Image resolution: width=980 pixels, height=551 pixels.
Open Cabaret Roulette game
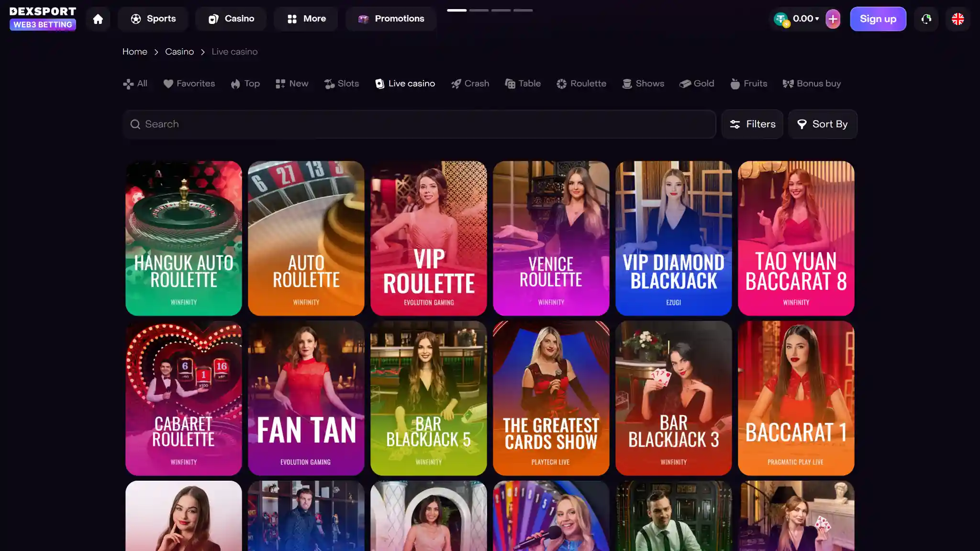click(184, 398)
